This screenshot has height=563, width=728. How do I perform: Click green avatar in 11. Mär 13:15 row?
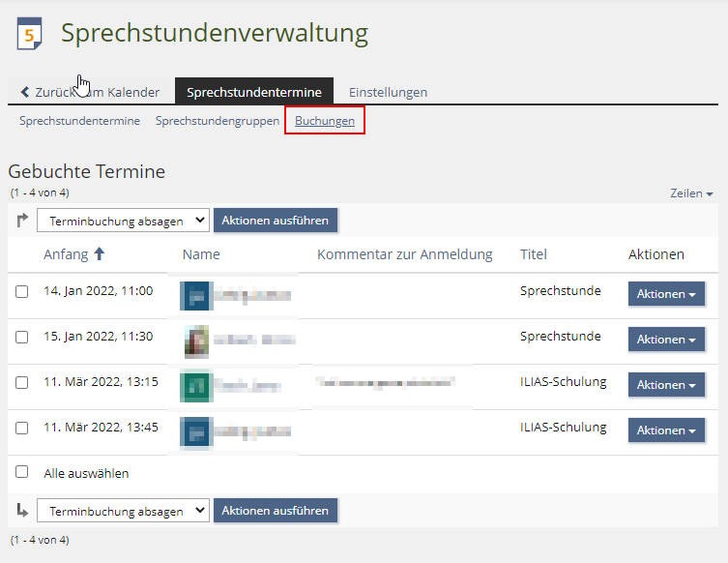(195, 386)
